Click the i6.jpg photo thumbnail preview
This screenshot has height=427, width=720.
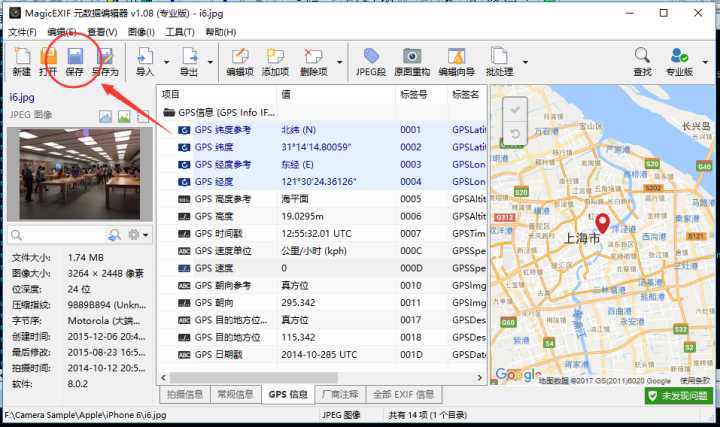click(80, 174)
